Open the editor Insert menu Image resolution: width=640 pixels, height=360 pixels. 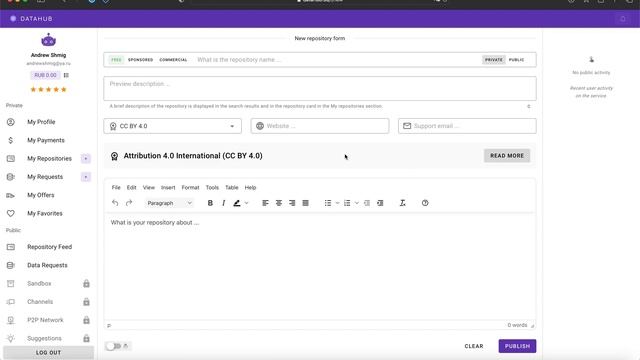168,188
